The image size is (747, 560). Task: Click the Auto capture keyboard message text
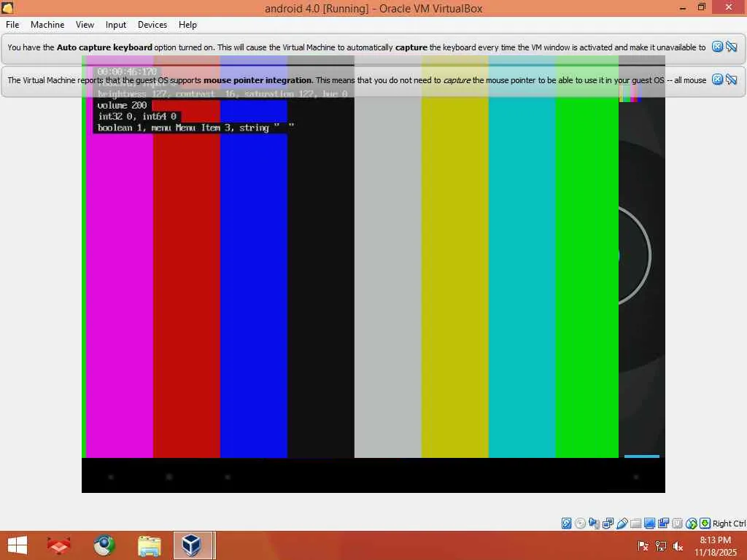[356, 47]
